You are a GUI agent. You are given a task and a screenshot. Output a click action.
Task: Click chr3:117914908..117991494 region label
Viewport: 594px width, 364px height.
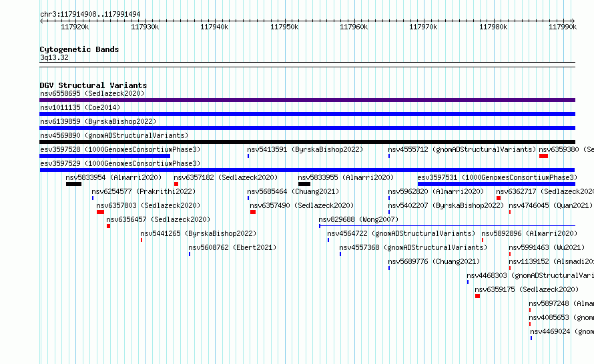point(90,15)
